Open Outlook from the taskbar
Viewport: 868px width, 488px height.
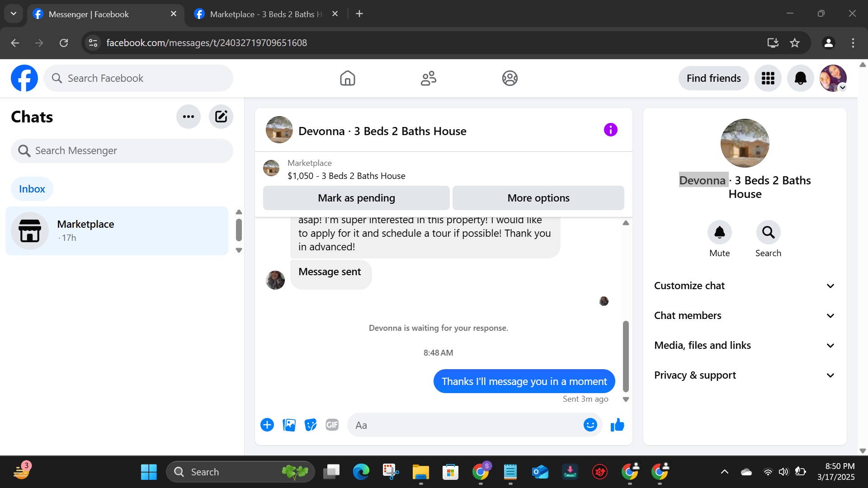pos(540,472)
